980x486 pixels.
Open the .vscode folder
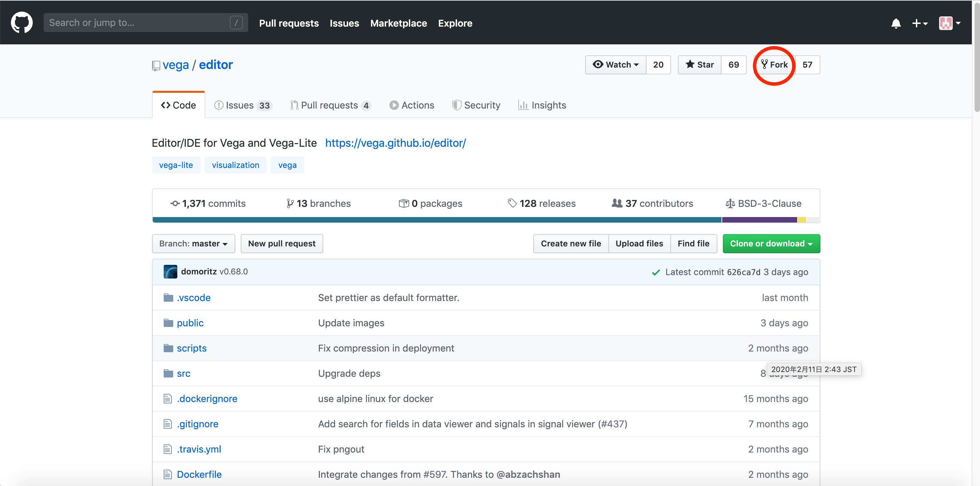[193, 298]
